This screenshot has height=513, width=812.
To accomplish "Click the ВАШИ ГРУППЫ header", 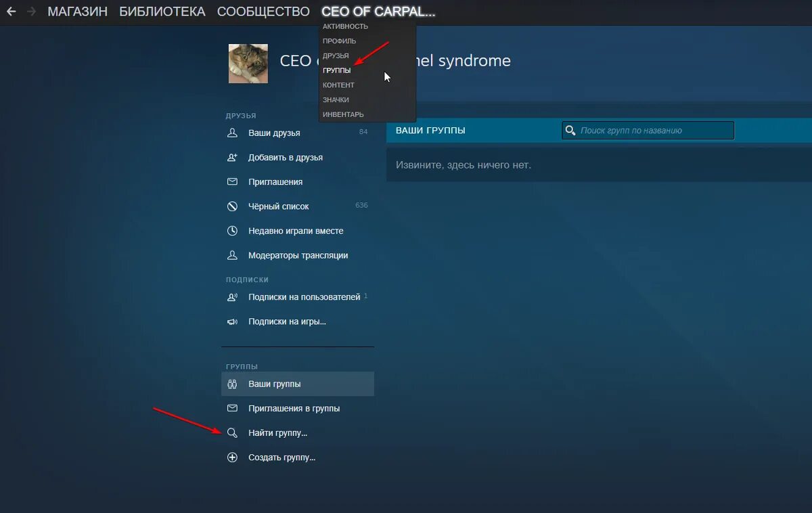I will point(430,131).
